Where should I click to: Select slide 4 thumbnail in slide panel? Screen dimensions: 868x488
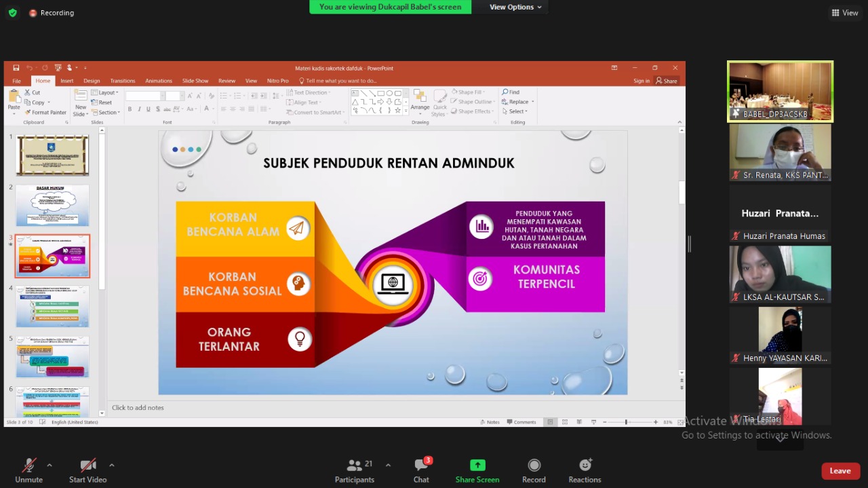click(53, 307)
